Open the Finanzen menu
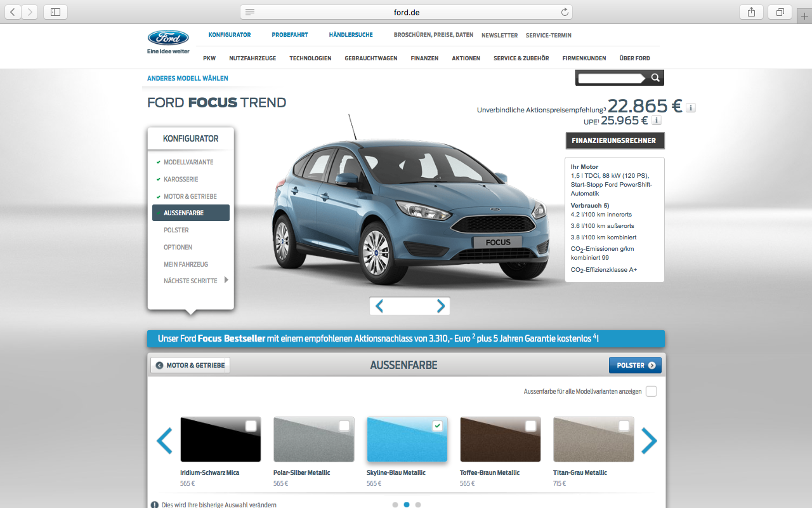 (x=424, y=58)
